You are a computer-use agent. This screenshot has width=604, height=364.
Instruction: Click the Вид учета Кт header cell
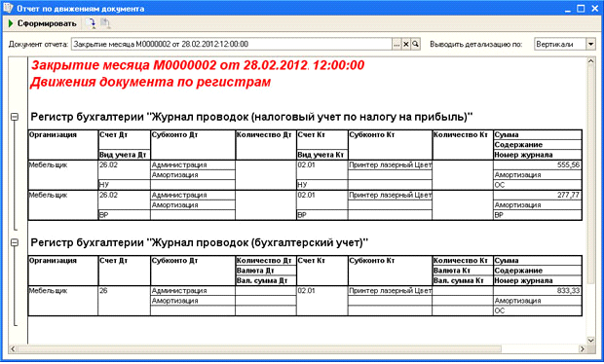(322, 155)
